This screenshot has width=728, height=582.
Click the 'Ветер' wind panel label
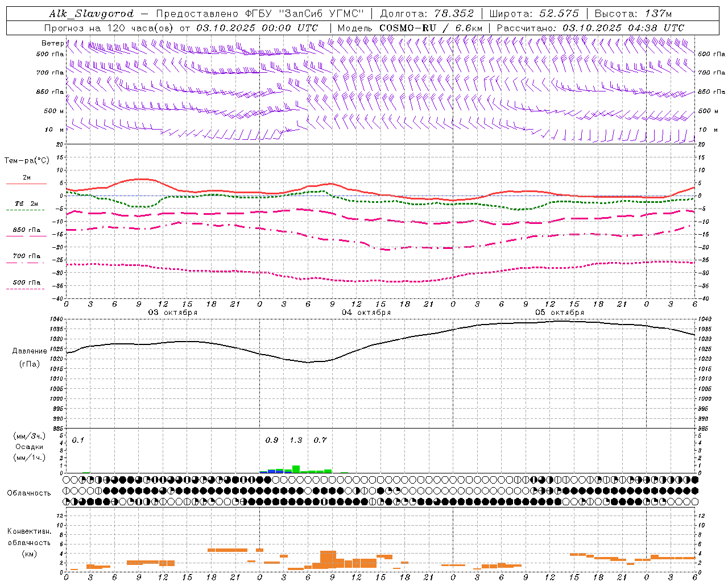[52, 43]
